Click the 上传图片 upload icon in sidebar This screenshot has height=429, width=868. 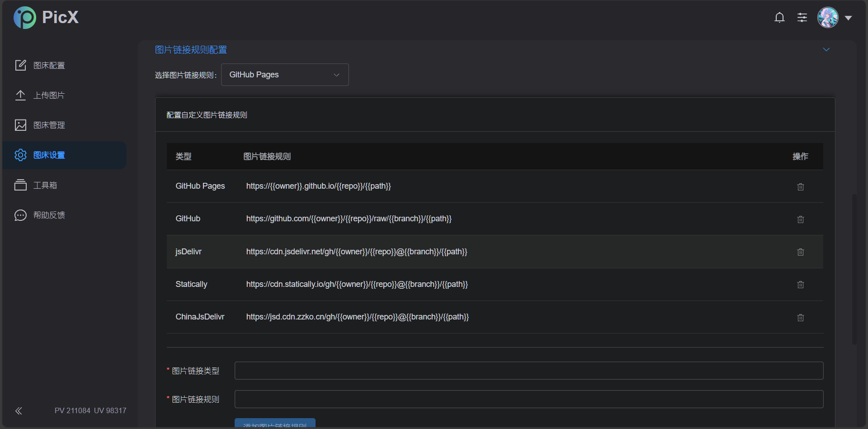pos(20,95)
